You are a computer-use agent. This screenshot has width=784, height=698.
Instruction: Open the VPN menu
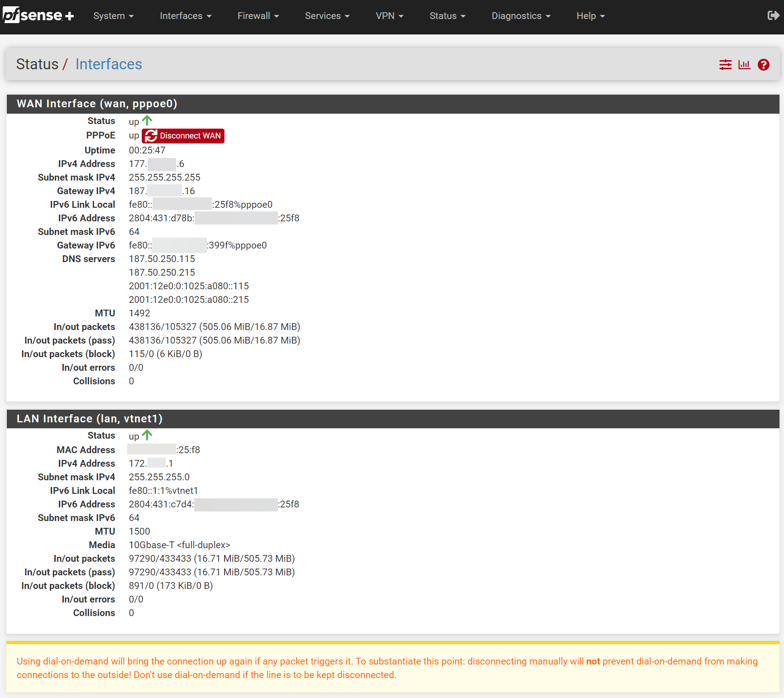[389, 16]
